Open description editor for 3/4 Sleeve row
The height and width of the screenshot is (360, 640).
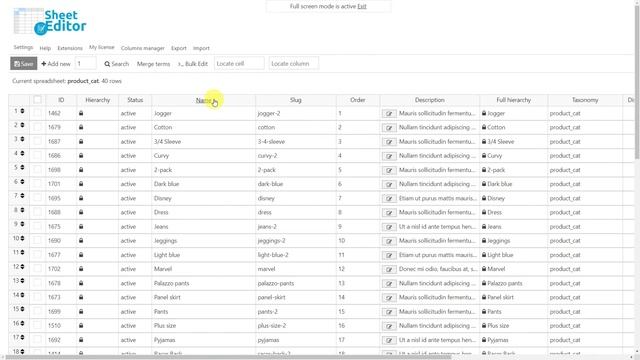(x=389, y=142)
